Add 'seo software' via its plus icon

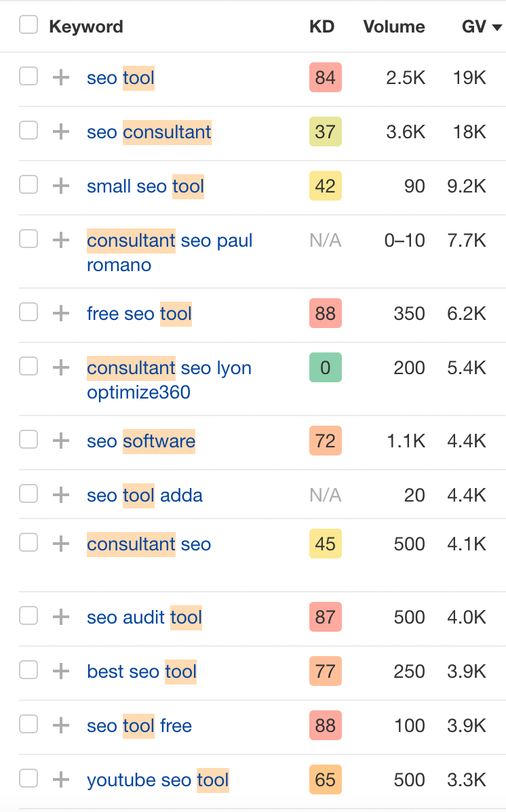click(60, 440)
